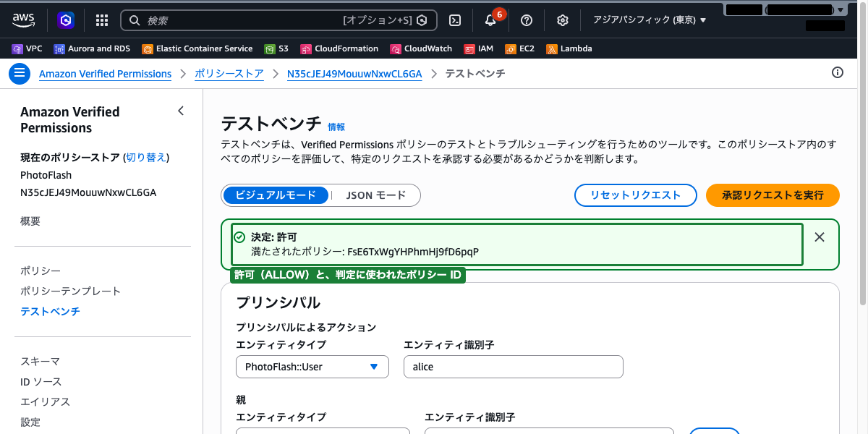The width and height of the screenshot is (868, 434).
Task: Go to ポリシーテンプレート in sidebar
Action: [70, 291]
